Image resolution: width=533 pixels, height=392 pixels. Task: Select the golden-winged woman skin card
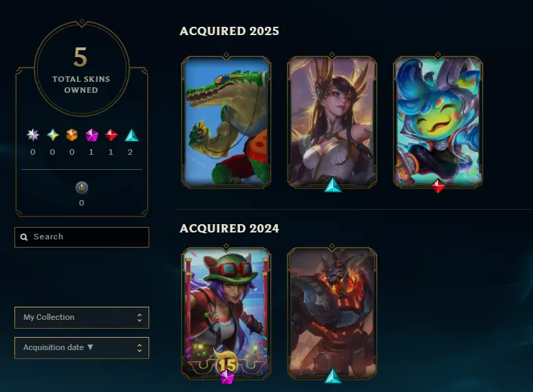point(332,122)
